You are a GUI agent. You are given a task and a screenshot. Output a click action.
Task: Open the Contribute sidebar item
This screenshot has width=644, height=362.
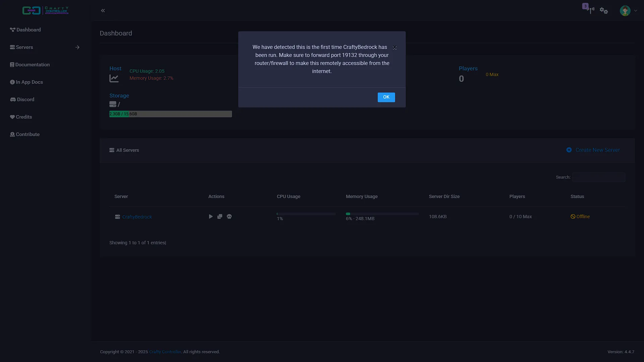click(25, 134)
